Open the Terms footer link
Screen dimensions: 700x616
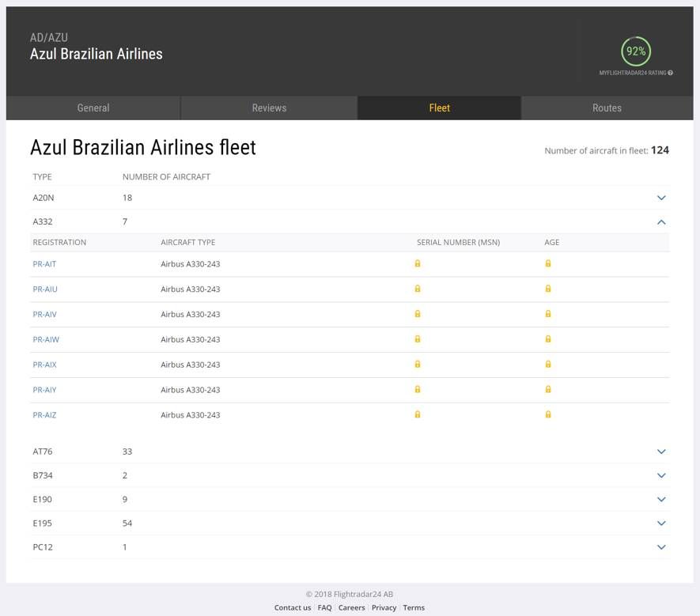[x=414, y=607]
